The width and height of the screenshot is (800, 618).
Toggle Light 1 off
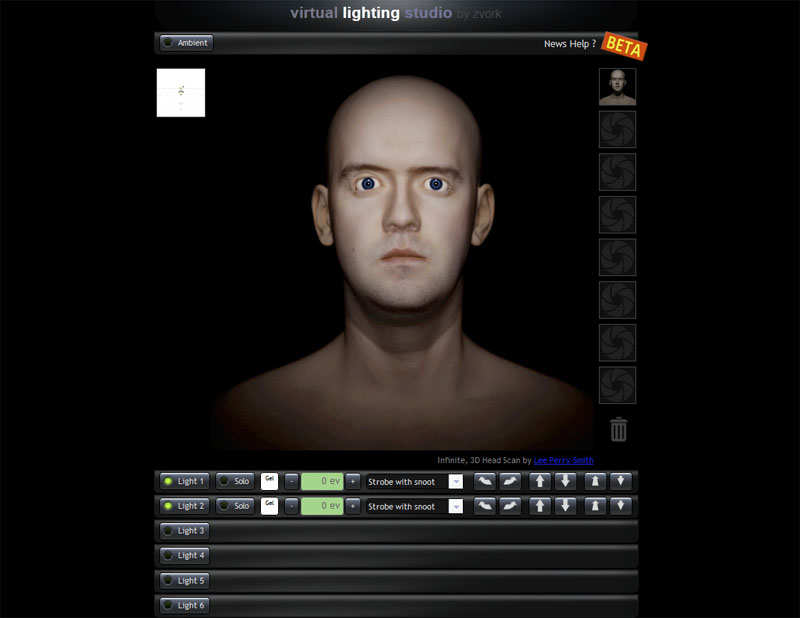tap(185, 481)
